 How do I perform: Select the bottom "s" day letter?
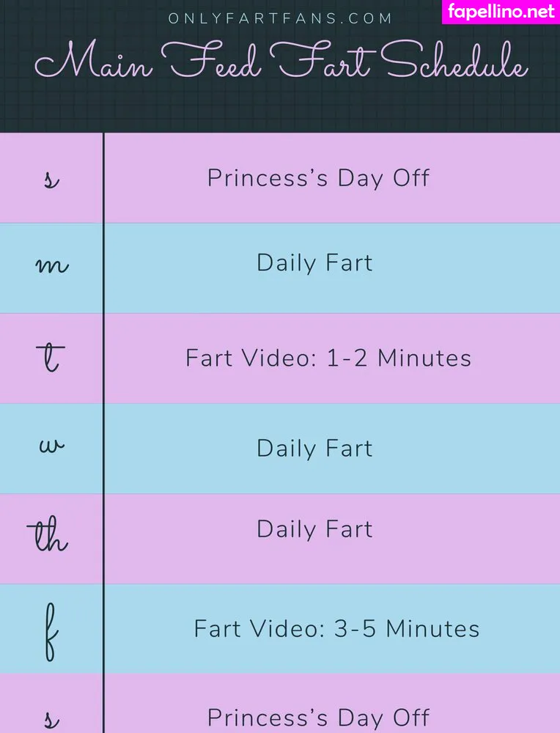(51, 718)
